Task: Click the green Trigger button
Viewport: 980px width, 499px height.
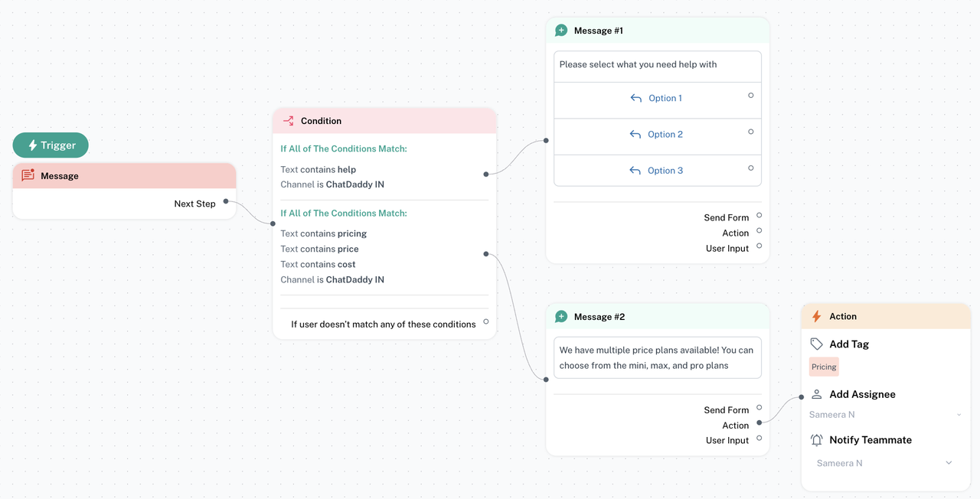Action: point(51,145)
